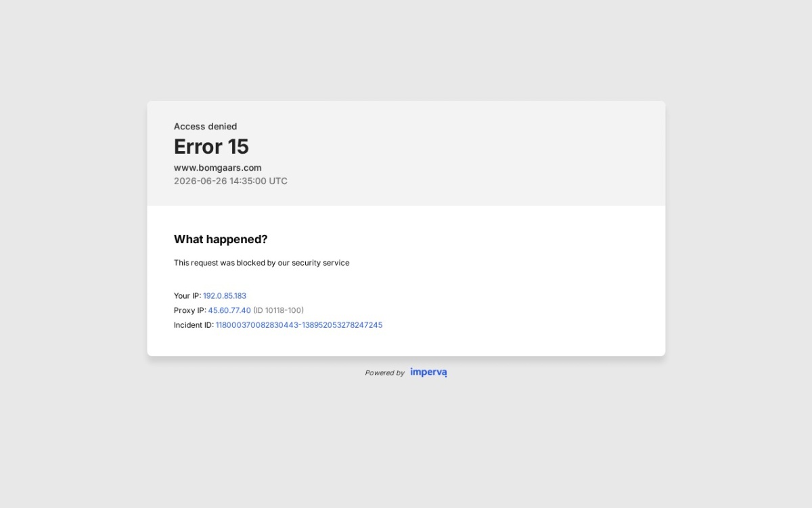Screen dimensions: 812x508
Task: Click the number '15' in the heading
Action: [238, 146]
